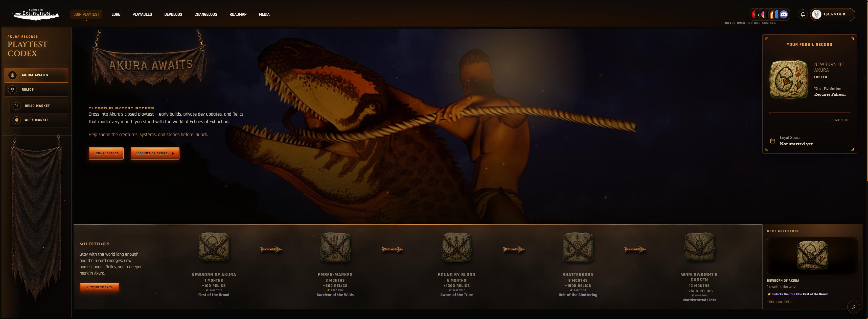The height and width of the screenshot is (319, 868).
Task: Click the arrow between Bound by Blood and Shatterborn
Action: (x=514, y=249)
